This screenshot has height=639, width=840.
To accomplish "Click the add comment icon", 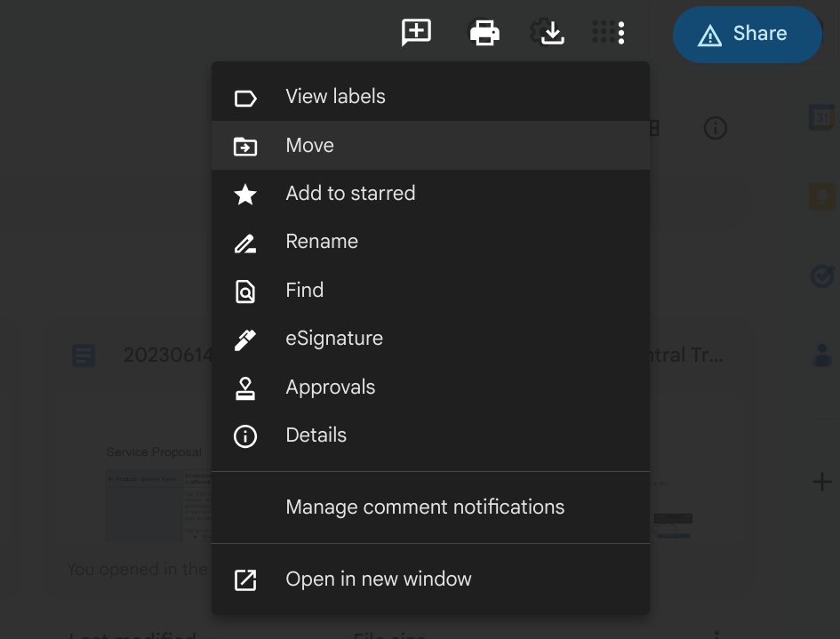I will click(x=416, y=33).
